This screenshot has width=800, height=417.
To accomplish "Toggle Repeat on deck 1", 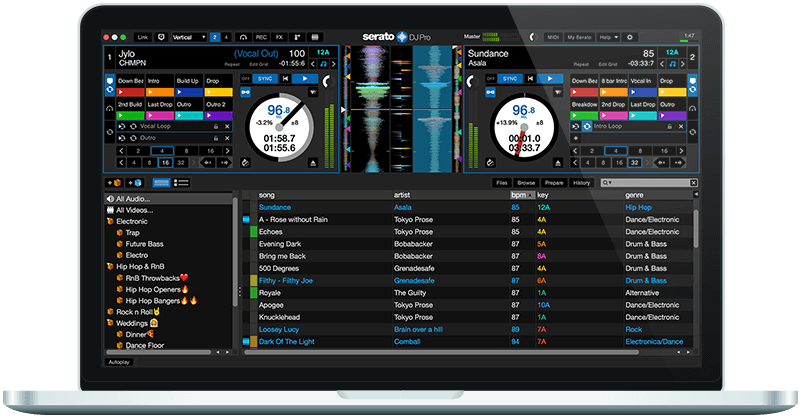I will pyautogui.click(x=232, y=65).
